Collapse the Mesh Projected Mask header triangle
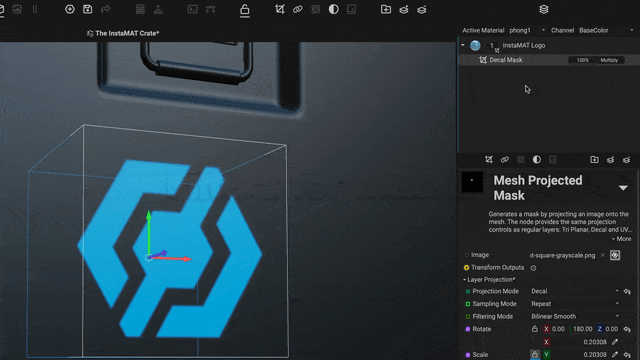The height and width of the screenshot is (360, 640). pyautogui.click(x=623, y=188)
